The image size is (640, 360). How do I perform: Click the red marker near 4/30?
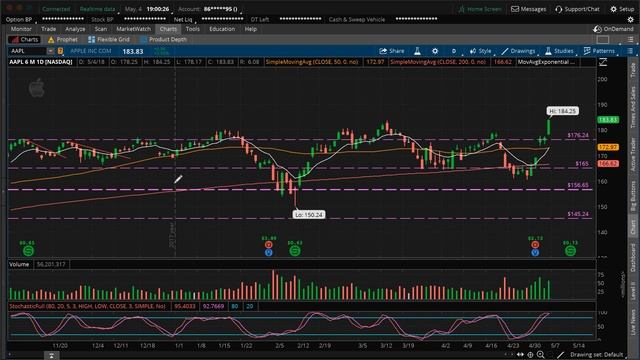point(535,244)
